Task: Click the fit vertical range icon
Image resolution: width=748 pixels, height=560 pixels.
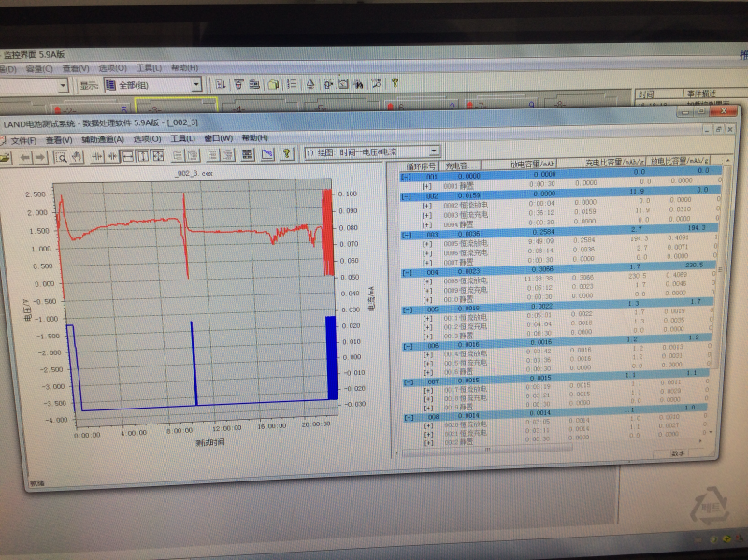Action: pyautogui.click(x=143, y=156)
